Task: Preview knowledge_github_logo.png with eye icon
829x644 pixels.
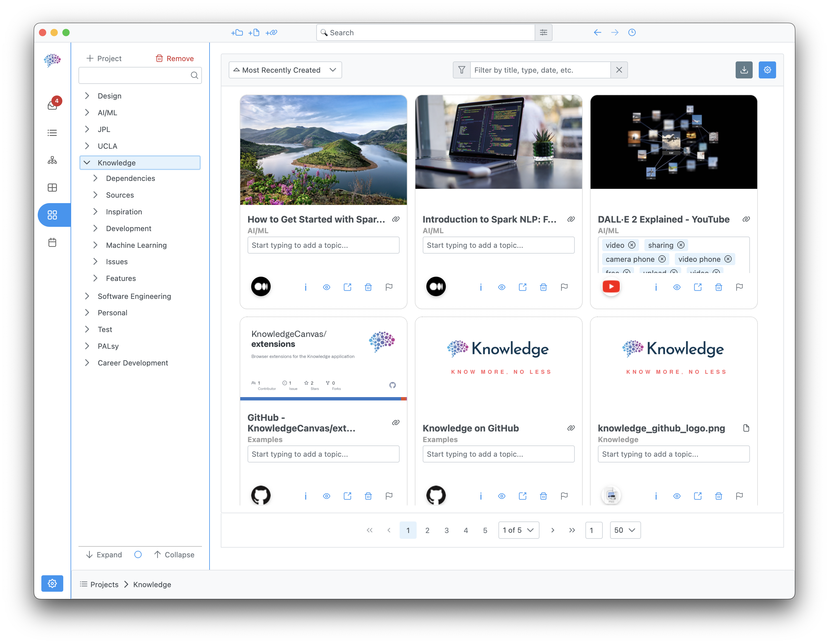Action: point(676,496)
